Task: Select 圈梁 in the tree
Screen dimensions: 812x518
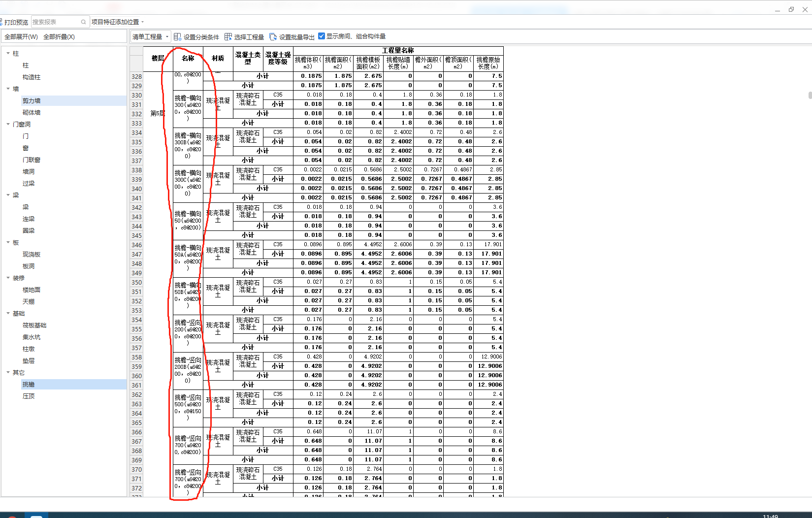Action: tap(29, 231)
